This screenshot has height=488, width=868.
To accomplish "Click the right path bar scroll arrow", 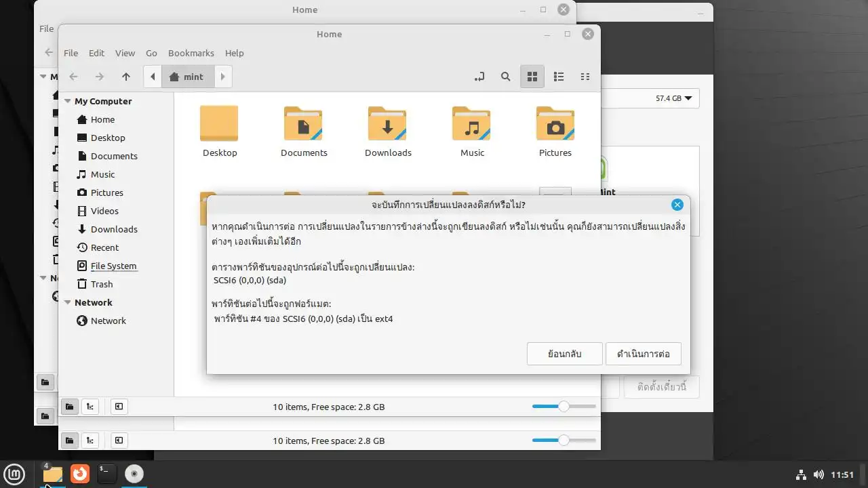I will tap(223, 77).
